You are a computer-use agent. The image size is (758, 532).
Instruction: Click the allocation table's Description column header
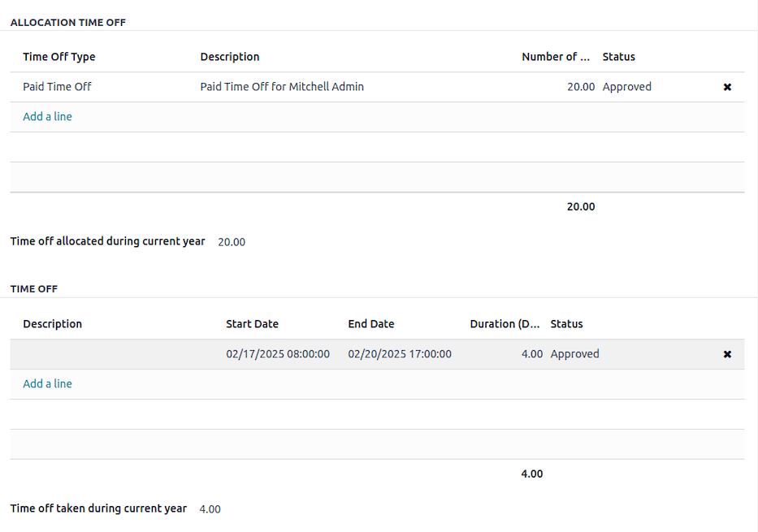point(230,57)
